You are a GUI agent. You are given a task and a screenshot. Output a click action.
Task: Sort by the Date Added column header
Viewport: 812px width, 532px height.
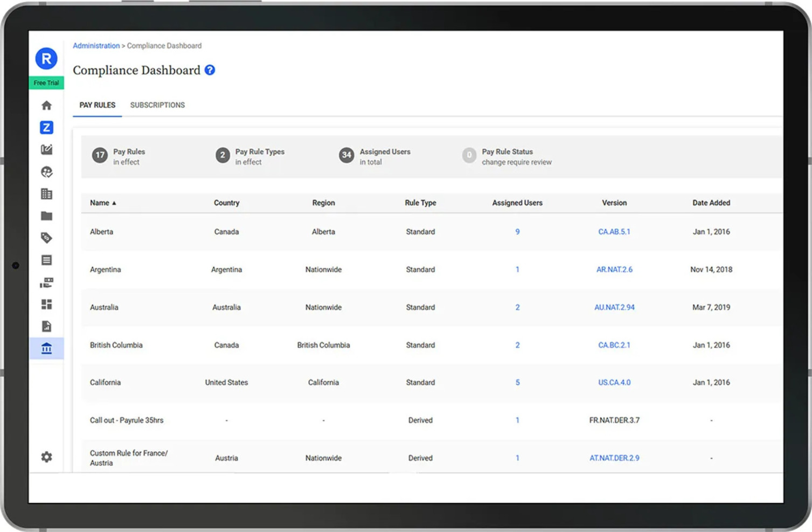711,203
